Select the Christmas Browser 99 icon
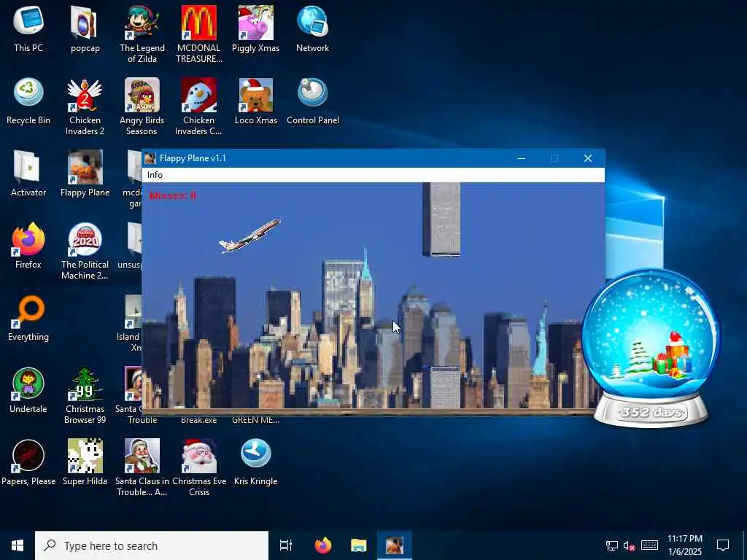 [x=85, y=396]
